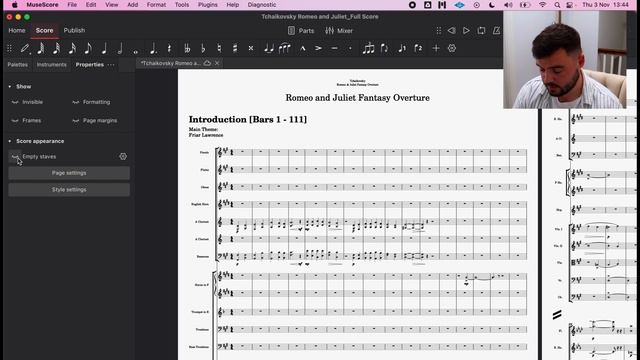Image resolution: width=640 pixels, height=360 pixels.
Task: Add tenuto articulation
Action: click(x=334, y=49)
